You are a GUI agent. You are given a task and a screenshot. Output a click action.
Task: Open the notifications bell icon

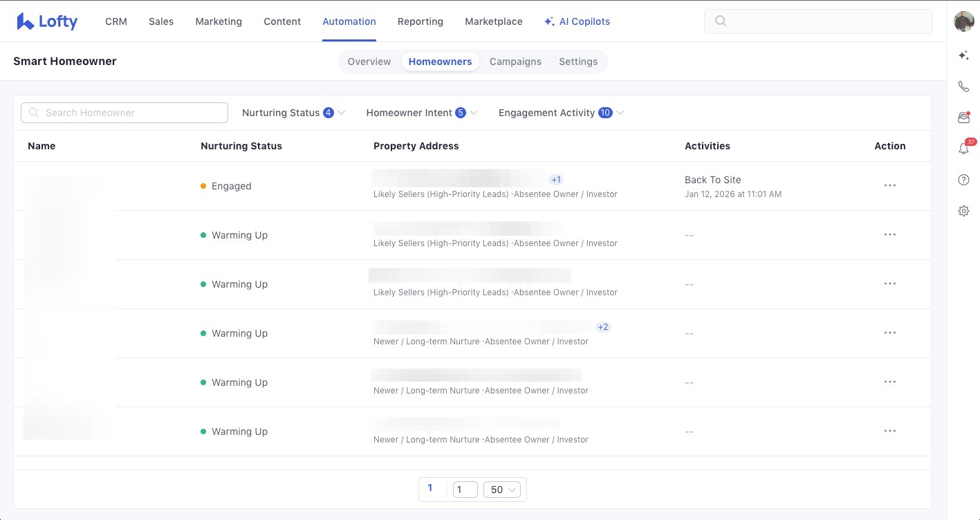click(x=963, y=149)
